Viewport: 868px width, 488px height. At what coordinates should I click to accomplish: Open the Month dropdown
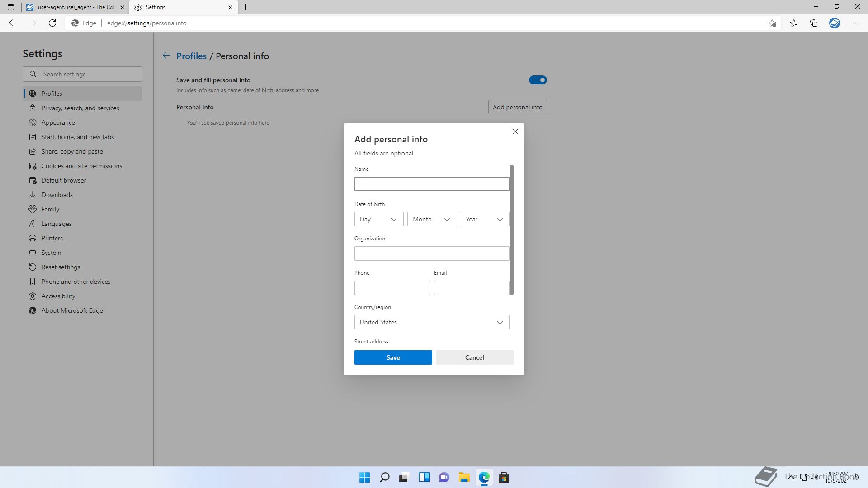[431, 219]
